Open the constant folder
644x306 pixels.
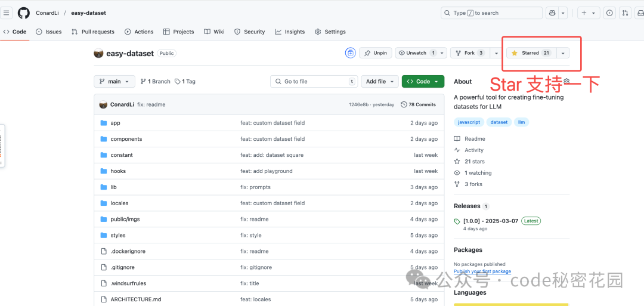pos(122,155)
